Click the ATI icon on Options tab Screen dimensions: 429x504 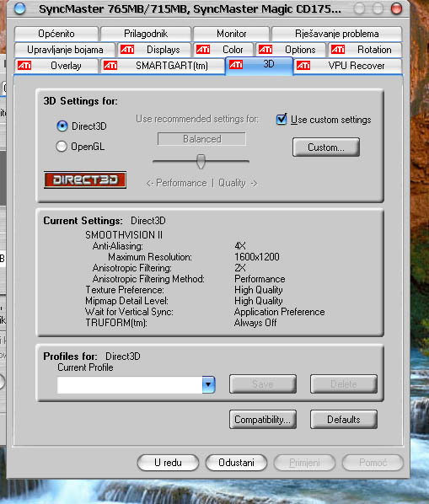tap(265, 50)
